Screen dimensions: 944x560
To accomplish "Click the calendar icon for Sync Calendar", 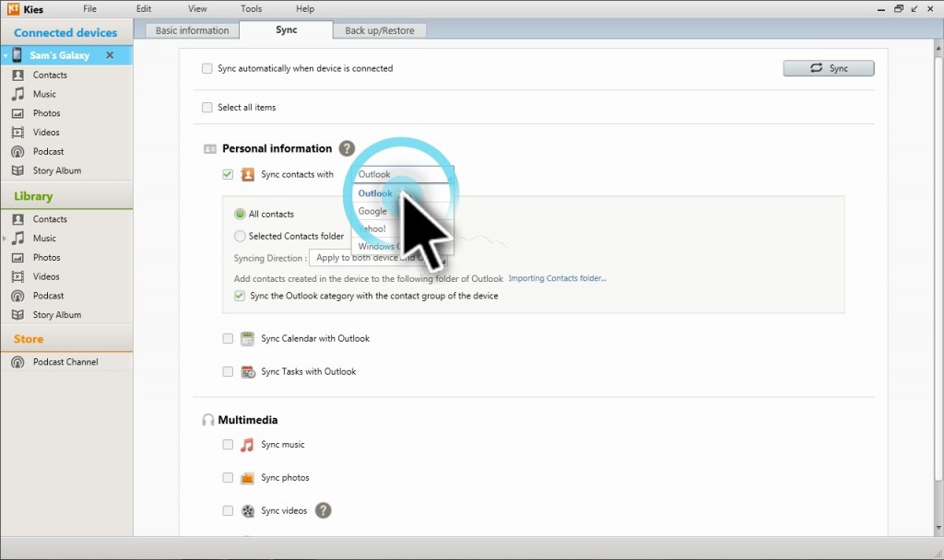I will point(247,339).
